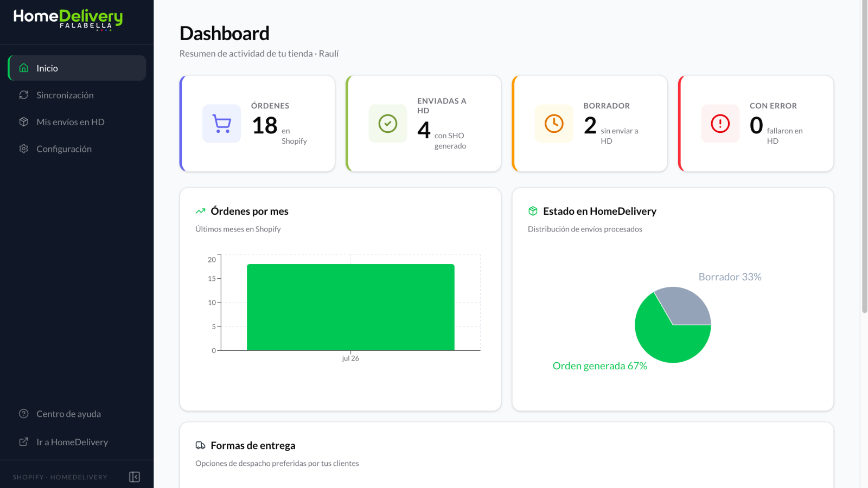868x488 pixels.
Task: Open Centro de ayuda link
Action: 77,414
